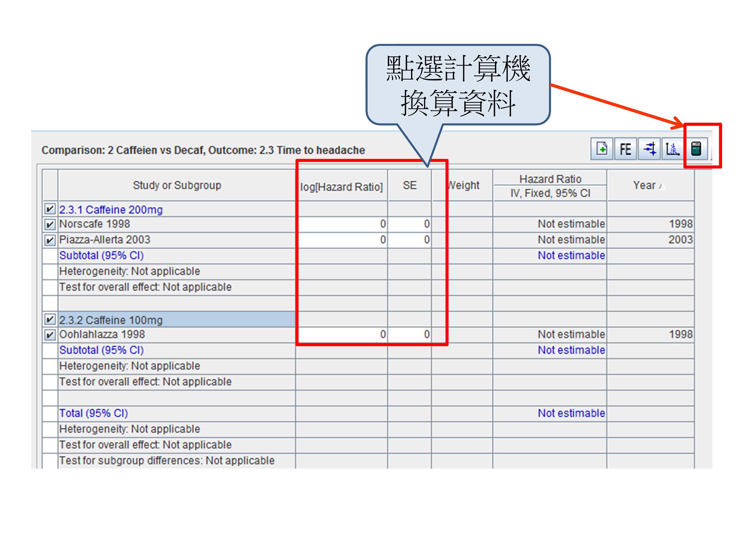747x560 pixels.
Task: Click the Total (95% CI) row label
Action: (93, 413)
